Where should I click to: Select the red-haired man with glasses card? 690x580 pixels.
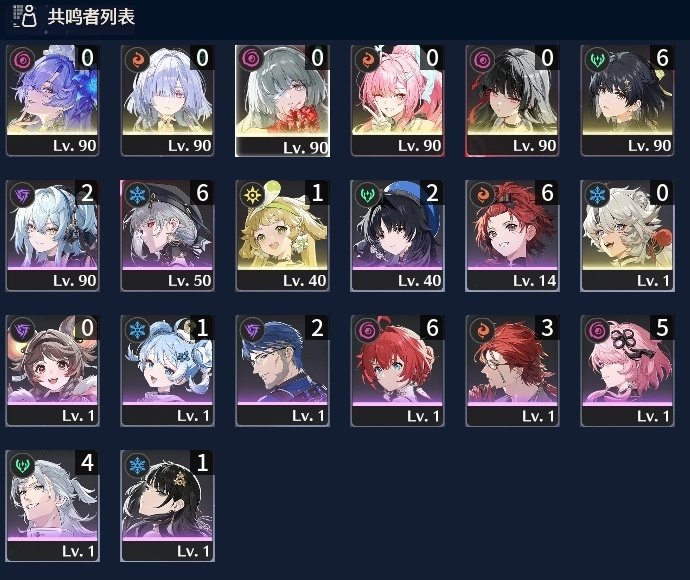tap(512, 371)
